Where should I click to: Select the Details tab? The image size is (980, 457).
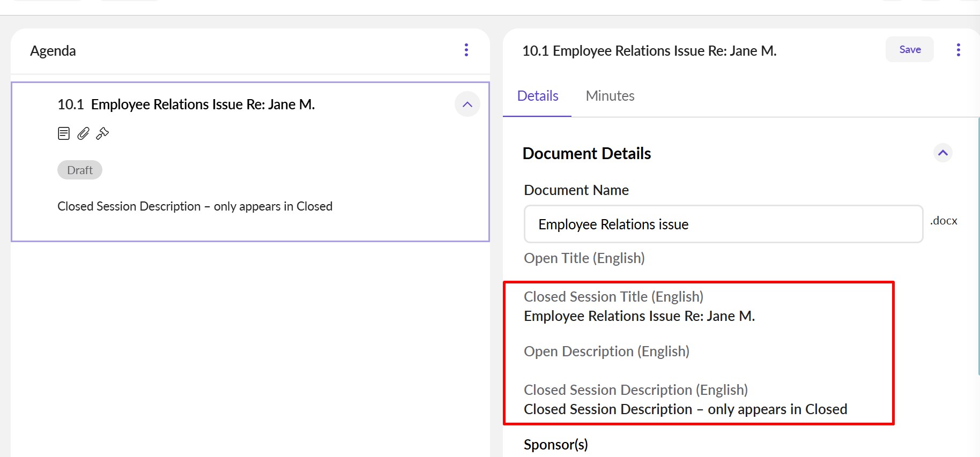coord(537,96)
